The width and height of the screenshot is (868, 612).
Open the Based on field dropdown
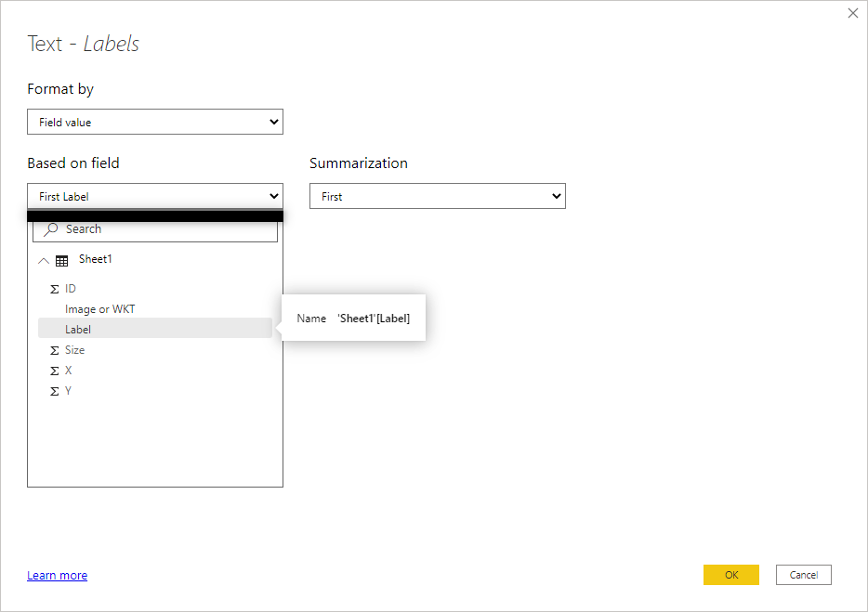[155, 196]
